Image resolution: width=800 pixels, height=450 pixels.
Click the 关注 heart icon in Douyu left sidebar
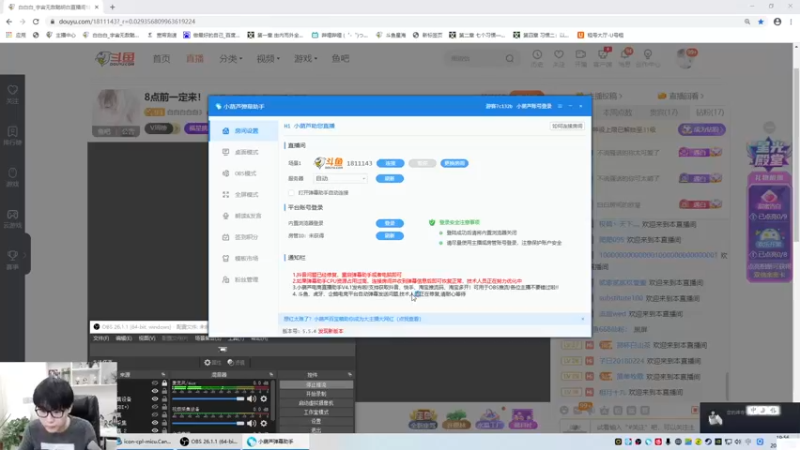tap(13, 90)
